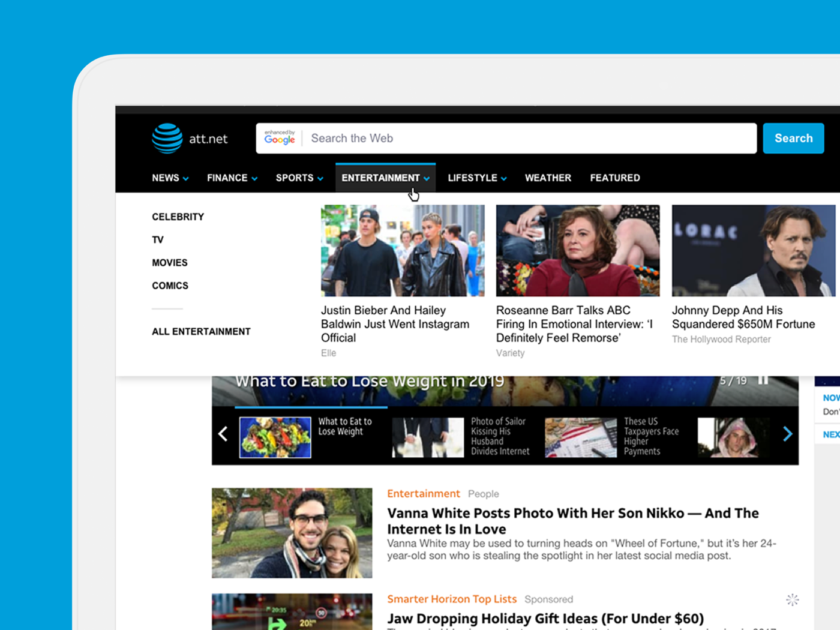The image size is (840, 630).
Task: Click the Vanna White article summary text
Action: [581, 550]
